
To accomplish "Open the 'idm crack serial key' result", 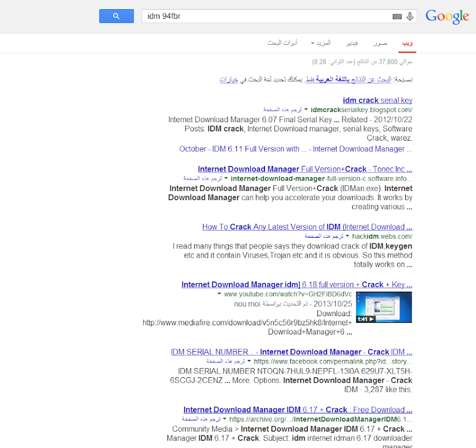I will (377, 100).
